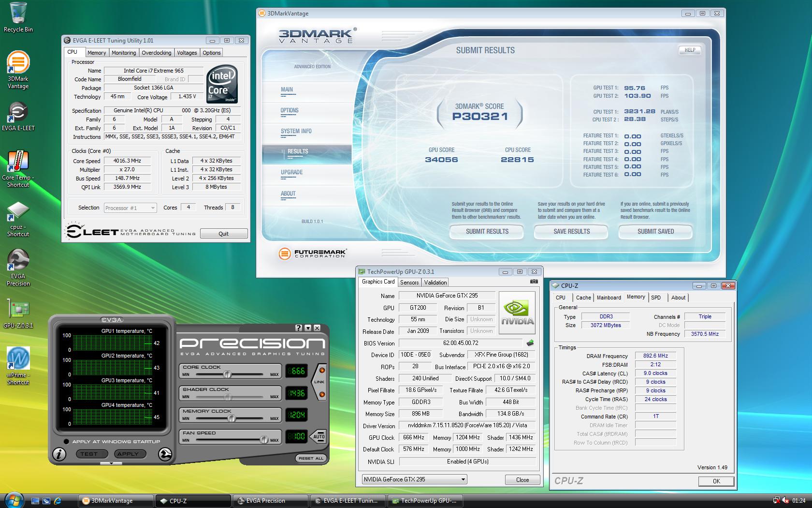The width and height of the screenshot is (812, 508).
Task: Open the E-LEET Monitoring tab
Action: tap(124, 53)
